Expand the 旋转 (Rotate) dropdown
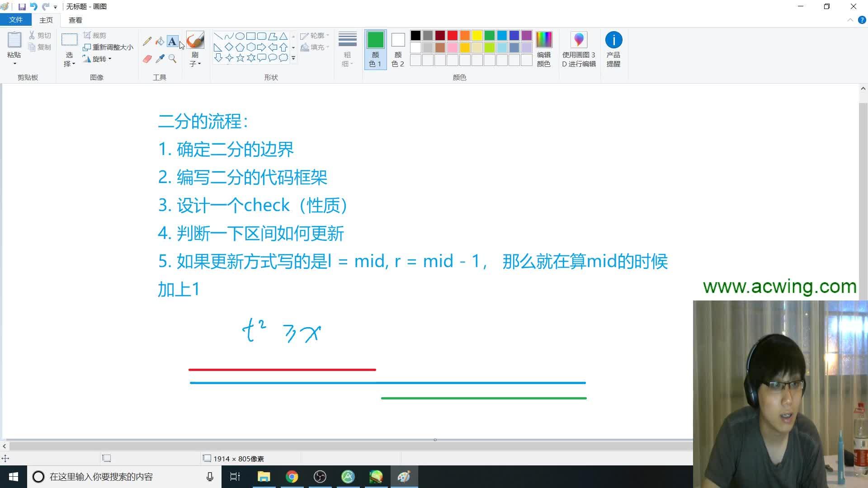The height and width of the screenshot is (488, 868). (x=110, y=58)
